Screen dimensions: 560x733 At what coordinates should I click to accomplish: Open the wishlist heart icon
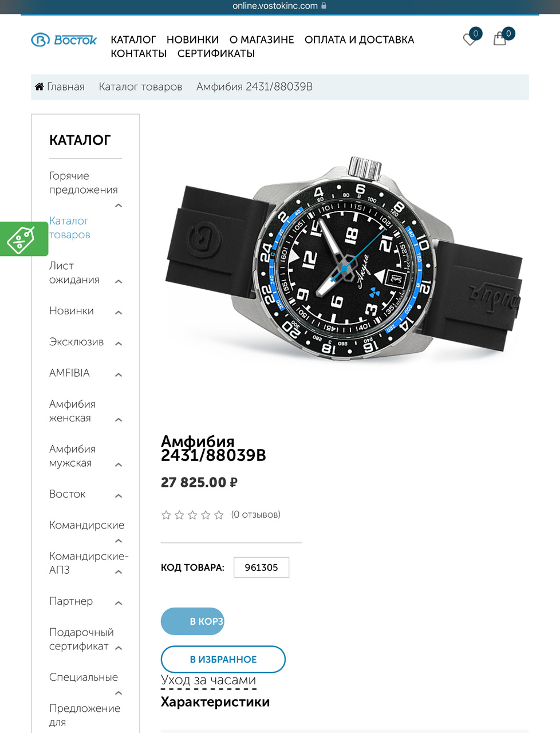pyautogui.click(x=470, y=40)
